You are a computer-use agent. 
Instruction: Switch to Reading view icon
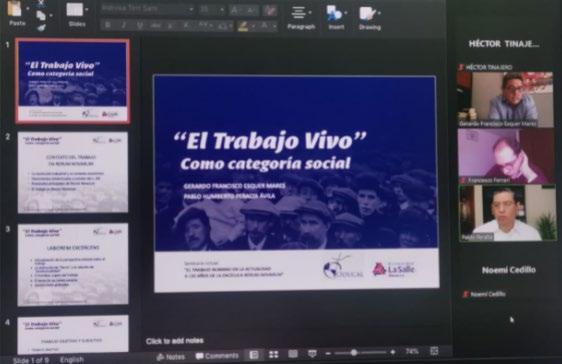tap(293, 354)
